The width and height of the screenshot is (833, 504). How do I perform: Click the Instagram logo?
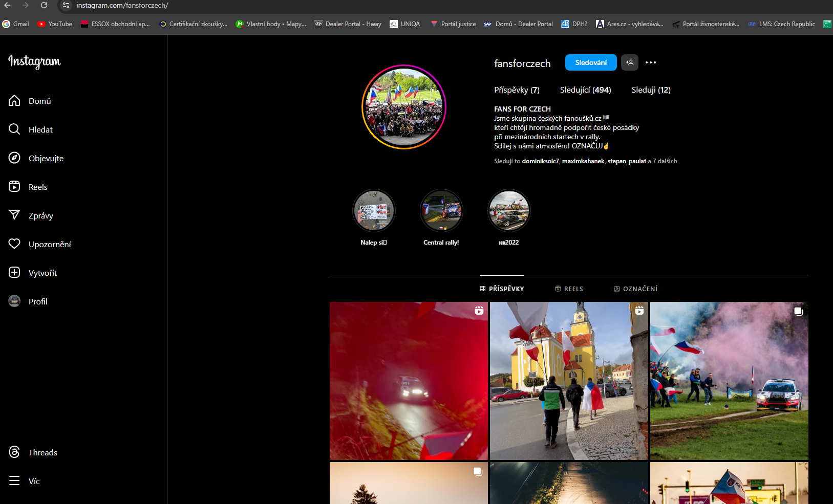click(x=34, y=61)
